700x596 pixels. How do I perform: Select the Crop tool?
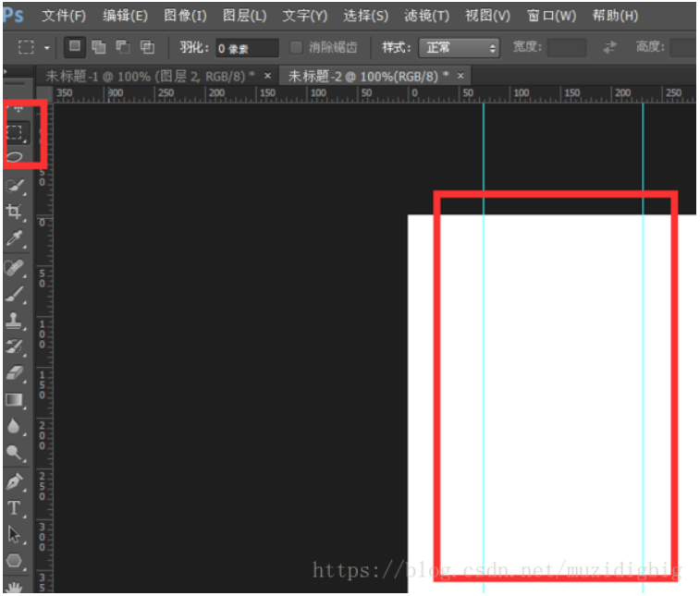(x=15, y=212)
